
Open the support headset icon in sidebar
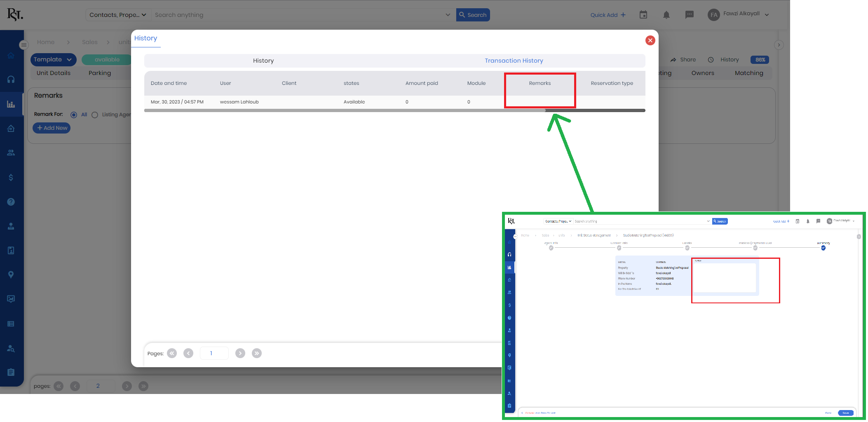11,79
